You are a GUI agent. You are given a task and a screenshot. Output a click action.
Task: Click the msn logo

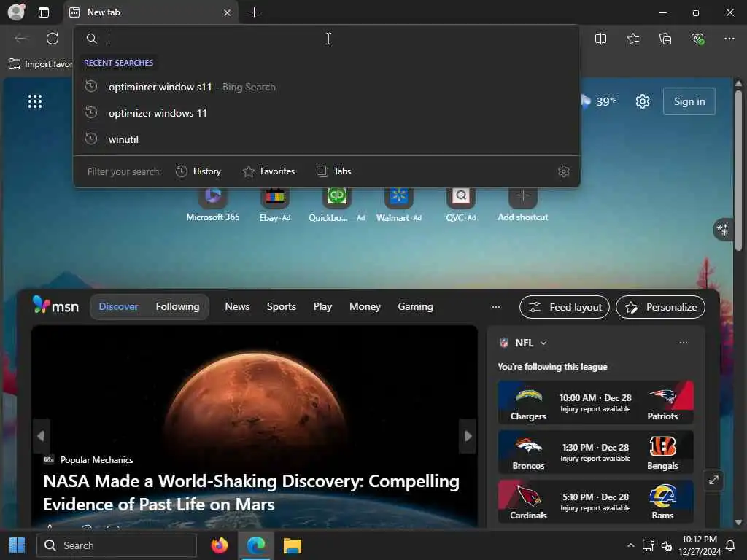pyautogui.click(x=55, y=306)
